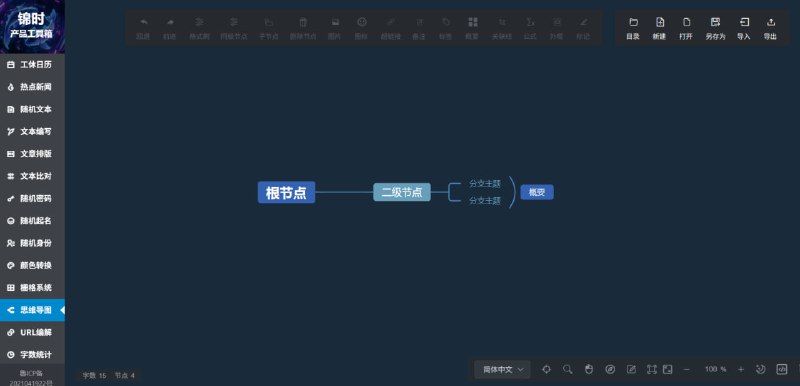Open the magnifier search icon
The width and height of the screenshot is (800, 386).
(x=567, y=369)
